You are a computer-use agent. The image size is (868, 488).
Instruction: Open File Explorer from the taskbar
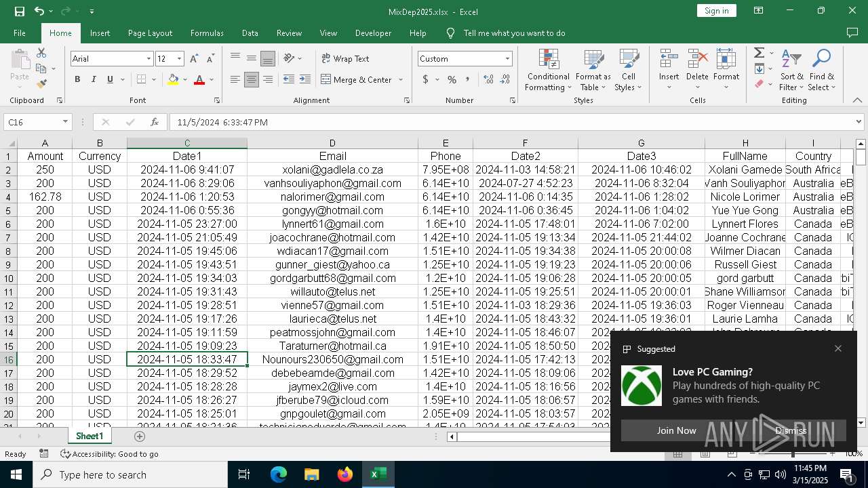tap(312, 474)
